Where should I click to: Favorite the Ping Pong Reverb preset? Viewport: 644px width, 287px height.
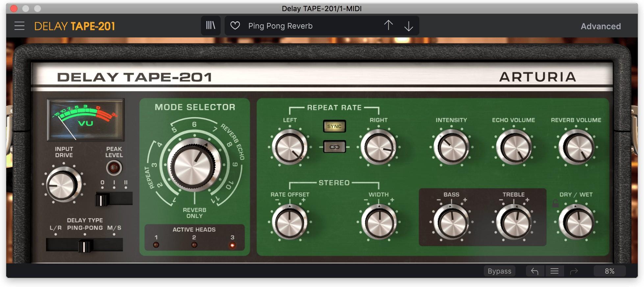click(x=235, y=26)
